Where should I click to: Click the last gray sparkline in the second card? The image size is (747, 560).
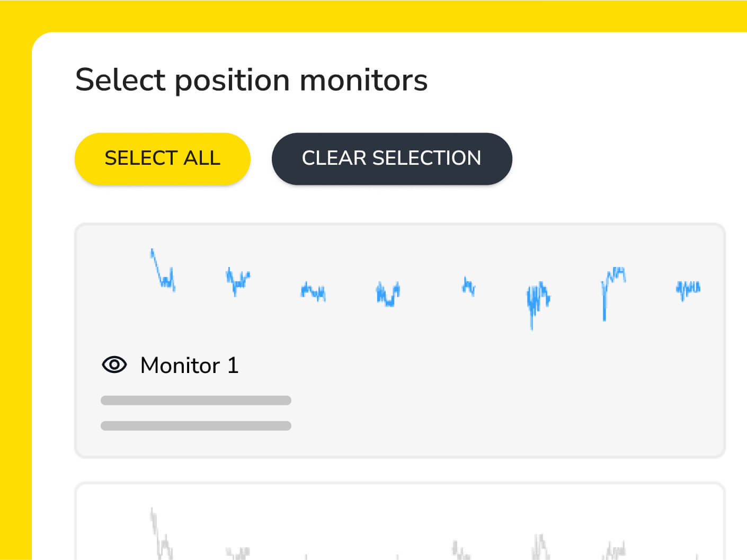coord(697,556)
